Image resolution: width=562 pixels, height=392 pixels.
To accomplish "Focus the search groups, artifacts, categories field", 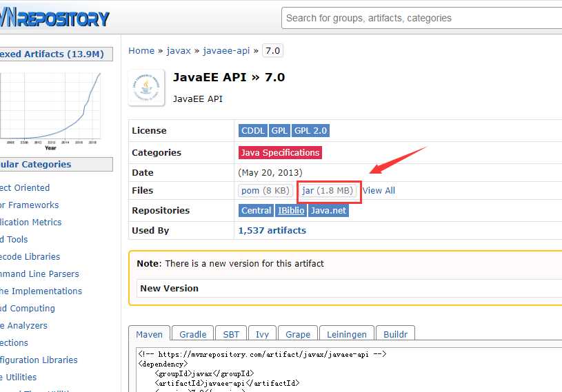I will (x=421, y=18).
